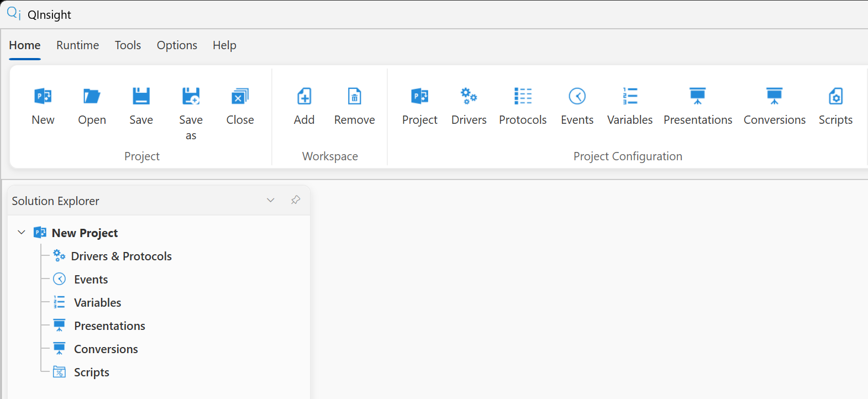Click the New project icon in ribbon
868x399 pixels.
click(x=43, y=97)
